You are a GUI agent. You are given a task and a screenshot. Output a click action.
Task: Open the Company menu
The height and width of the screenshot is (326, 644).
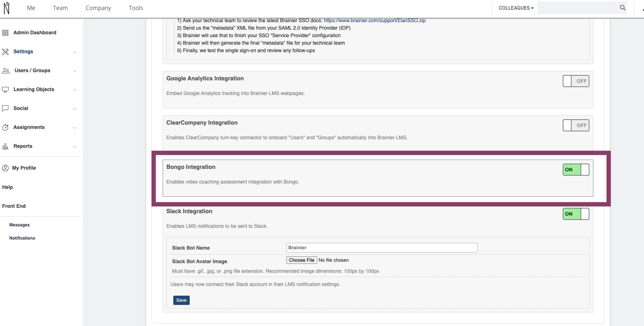coord(98,8)
